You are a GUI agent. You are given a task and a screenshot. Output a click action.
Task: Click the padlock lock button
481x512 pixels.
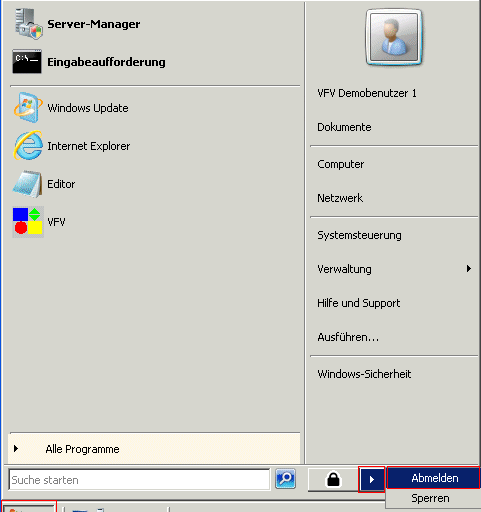(x=333, y=479)
